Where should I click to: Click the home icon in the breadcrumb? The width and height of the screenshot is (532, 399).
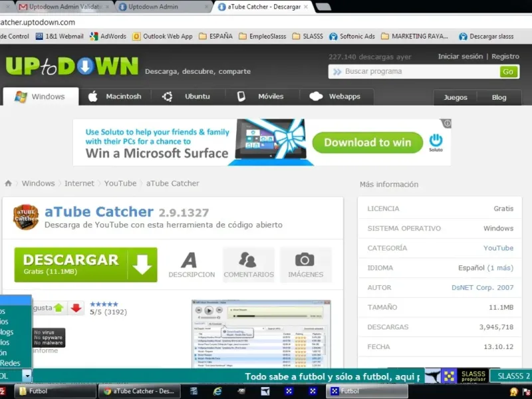[x=8, y=184]
